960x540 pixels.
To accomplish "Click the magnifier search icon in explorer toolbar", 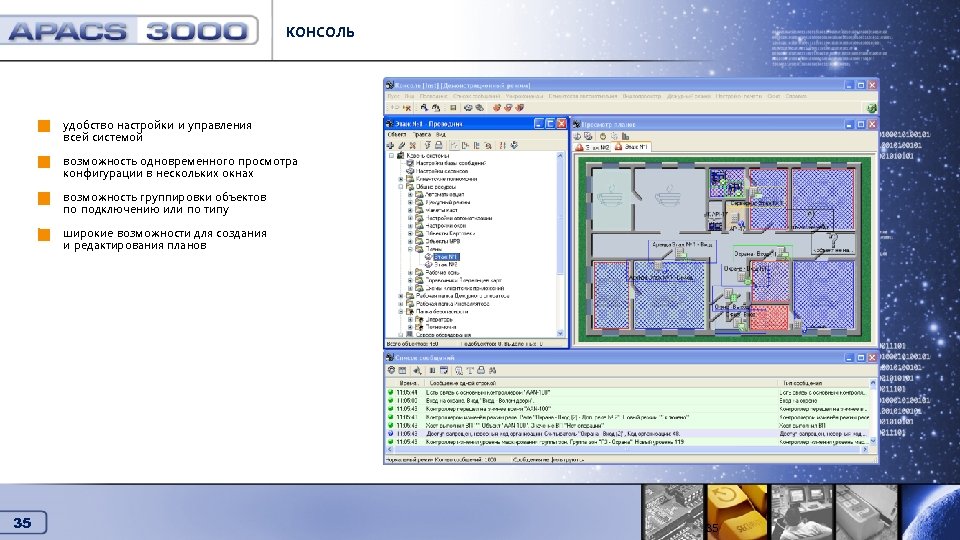I will (x=488, y=145).
